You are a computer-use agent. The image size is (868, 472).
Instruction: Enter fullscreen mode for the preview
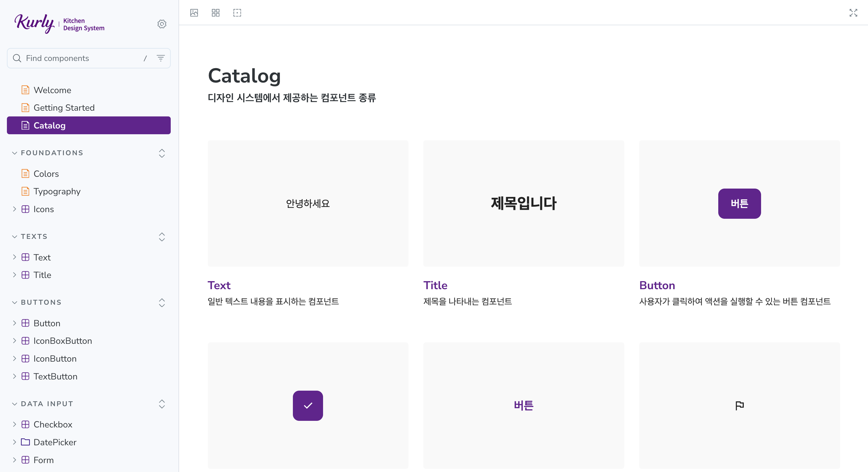coord(854,13)
